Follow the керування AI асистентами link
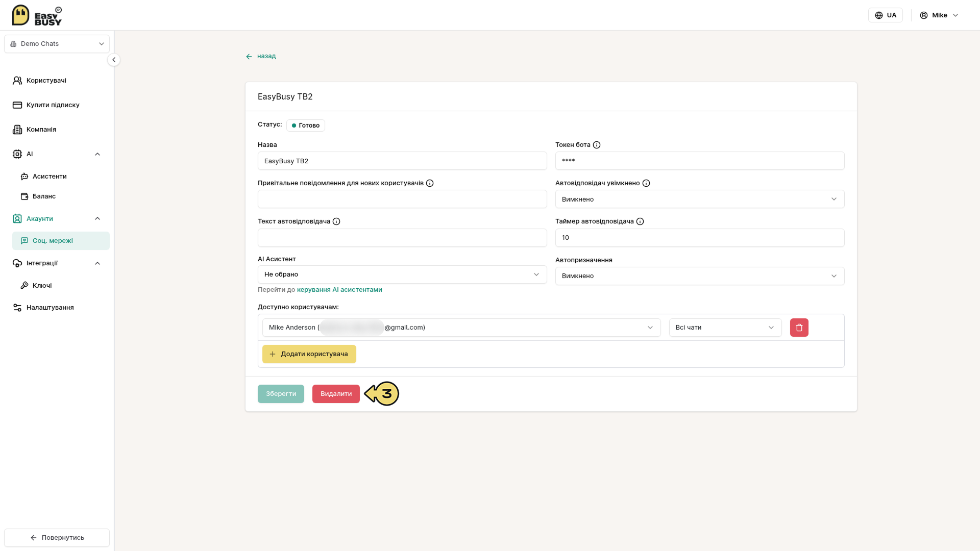Viewport: 980px width, 551px height. tap(339, 290)
